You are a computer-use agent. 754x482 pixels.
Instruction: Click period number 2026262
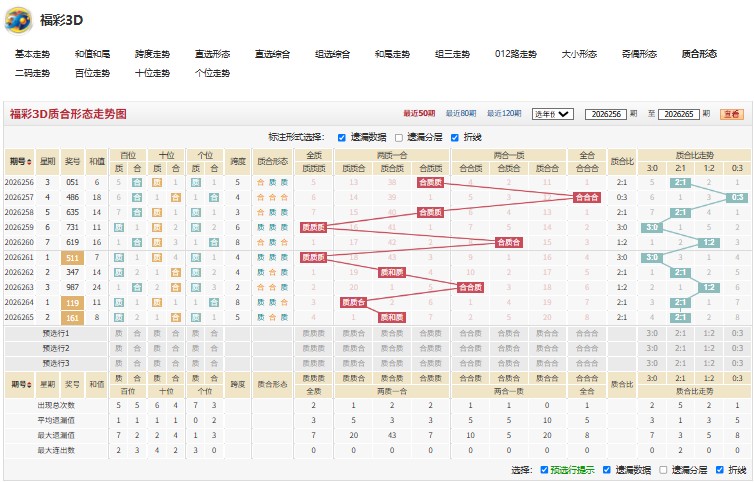(19, 272)
